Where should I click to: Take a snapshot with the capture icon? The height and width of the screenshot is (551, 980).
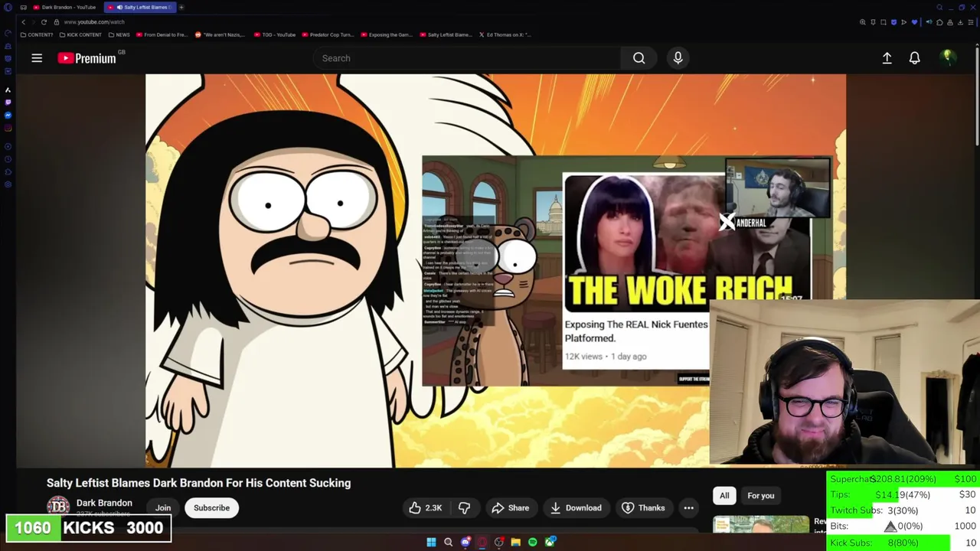(884, 22)
